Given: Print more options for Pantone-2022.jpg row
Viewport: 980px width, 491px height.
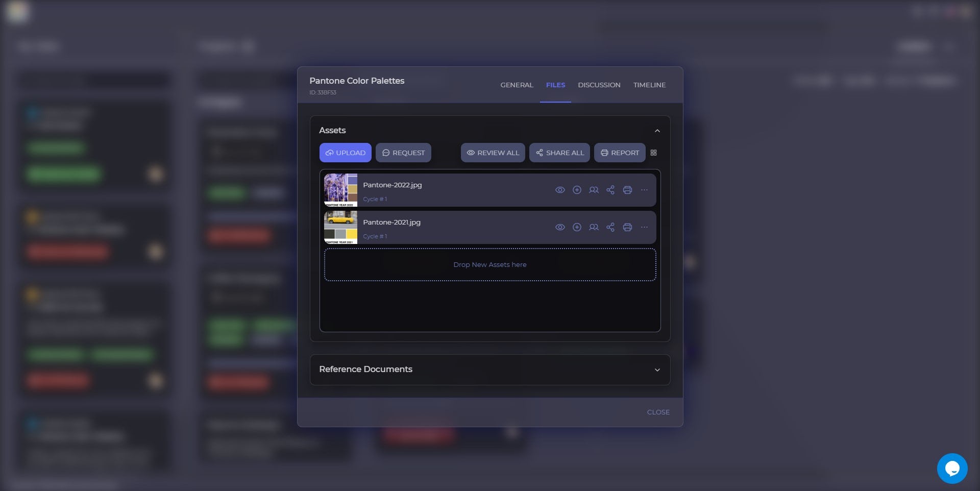Looking at the screenshot, I should [644, 190].
